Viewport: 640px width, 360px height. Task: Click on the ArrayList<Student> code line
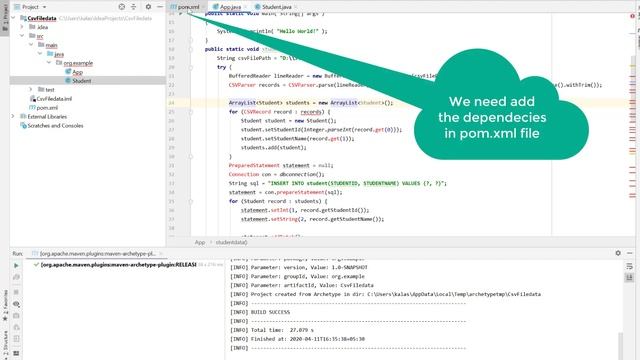[x=311, y=103]
